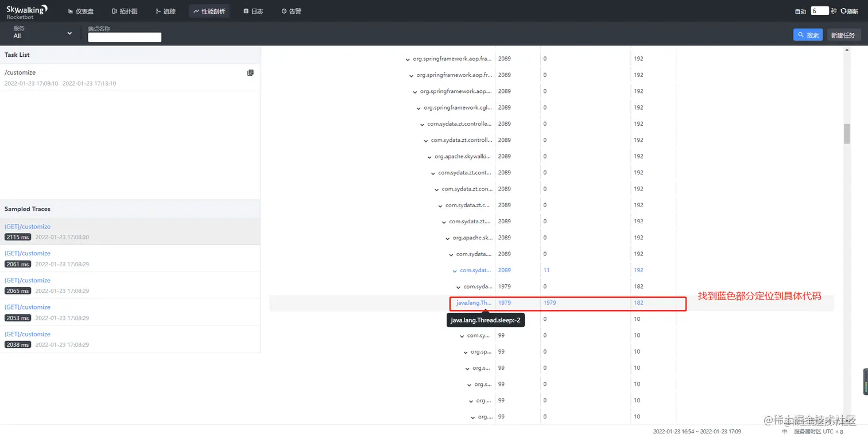The height and width of the screenshot is (438, 868).
Task: Switch to the 拓扑图 topology tab
Action: click(125, 11)
